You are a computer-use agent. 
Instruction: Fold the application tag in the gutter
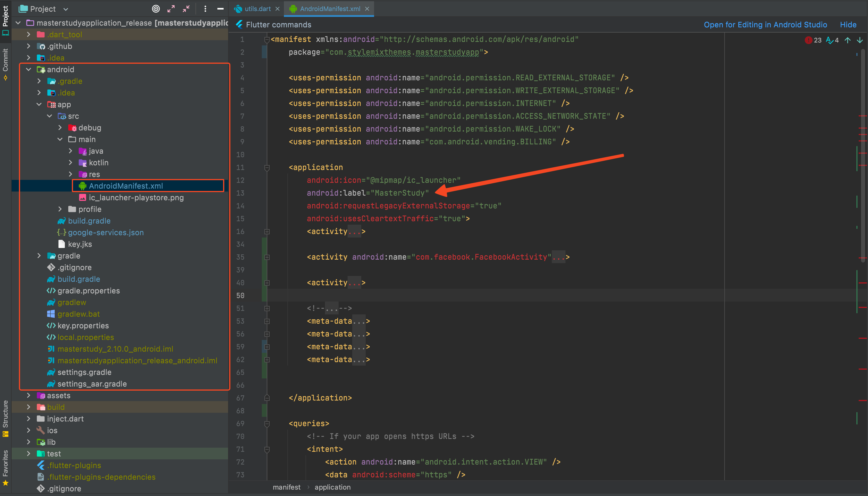(x=267, y=168)
